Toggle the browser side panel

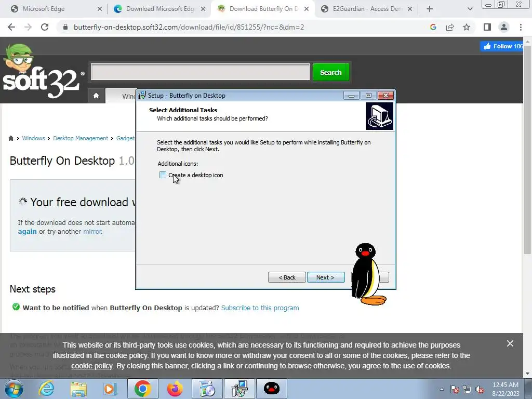point(487,27)
